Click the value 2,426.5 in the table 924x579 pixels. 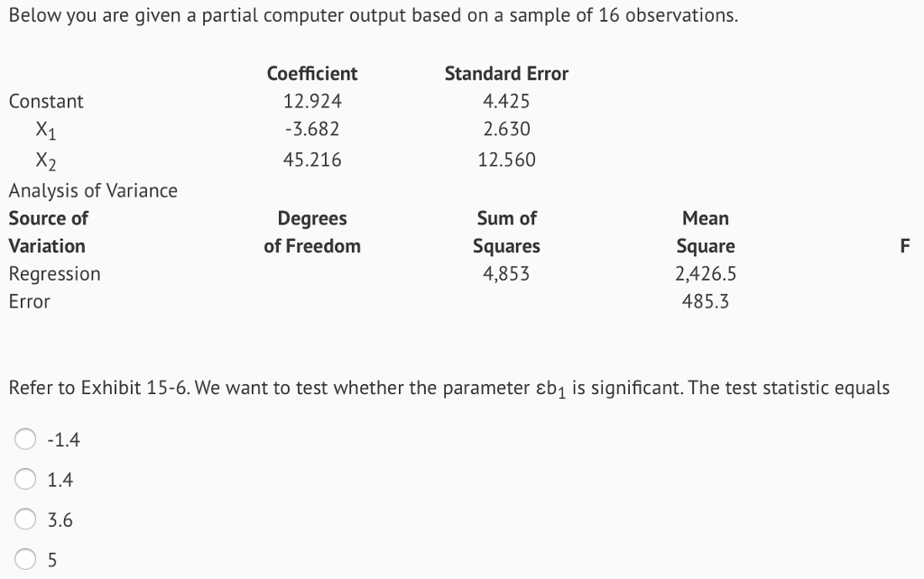pos(707,273)
